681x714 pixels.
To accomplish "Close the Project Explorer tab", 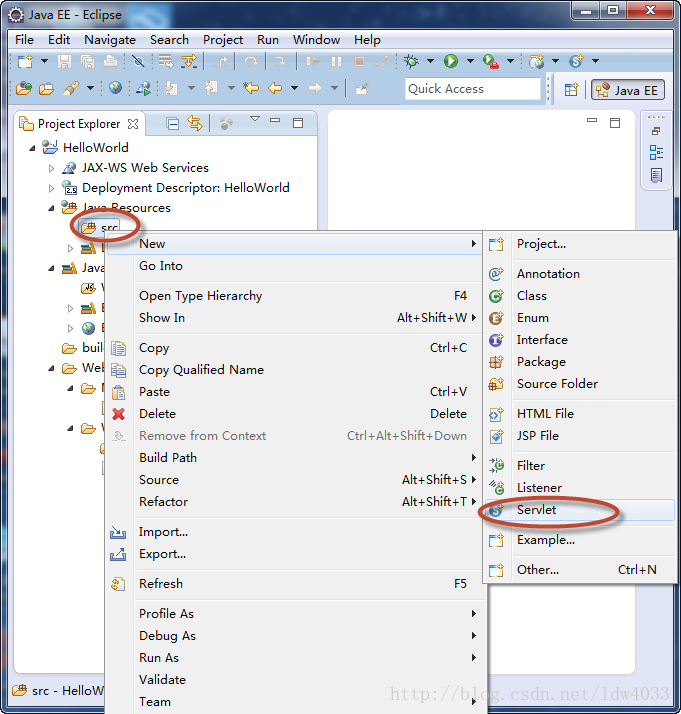I will pos(133,124).
